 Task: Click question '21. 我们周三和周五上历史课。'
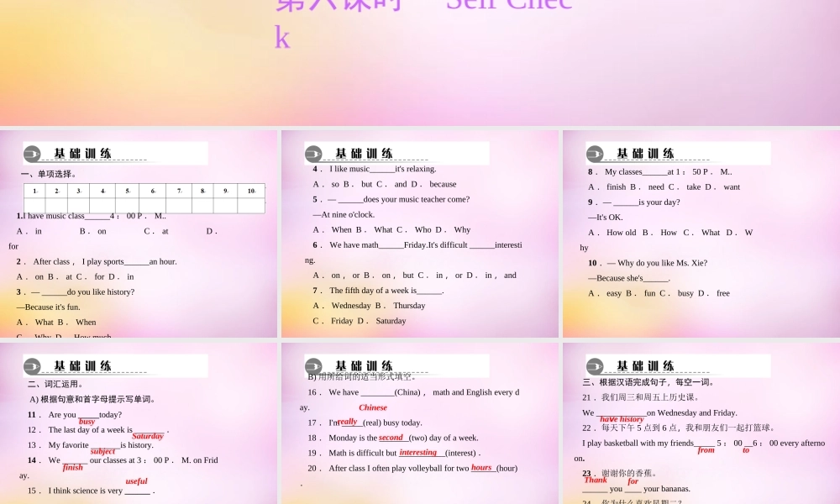point(641,397)
